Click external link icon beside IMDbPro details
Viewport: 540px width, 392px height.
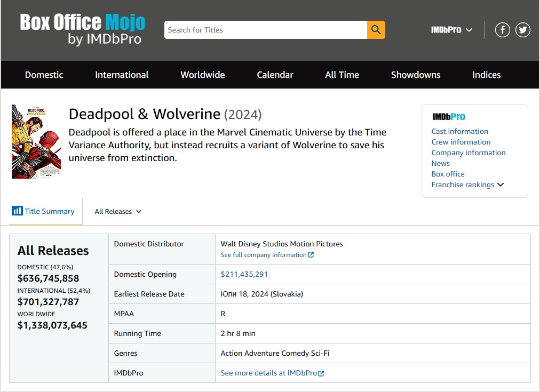point(321,373)
